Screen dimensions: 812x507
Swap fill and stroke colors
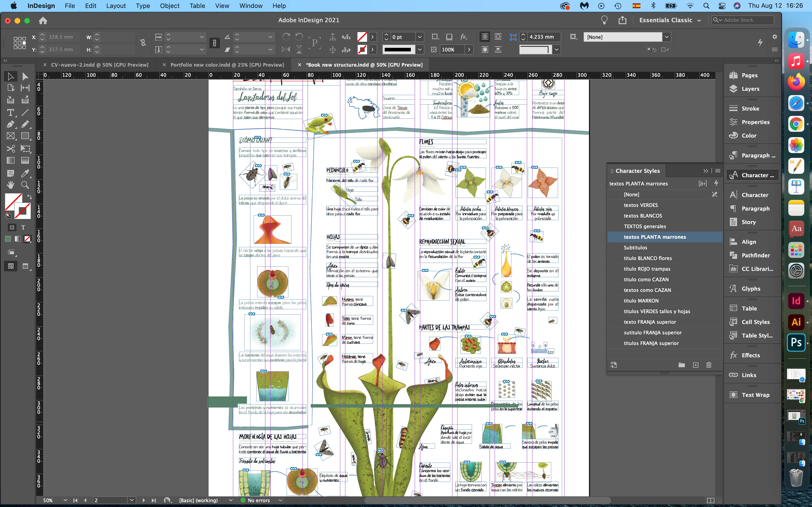pyautogui.click(x=29, y=197)
